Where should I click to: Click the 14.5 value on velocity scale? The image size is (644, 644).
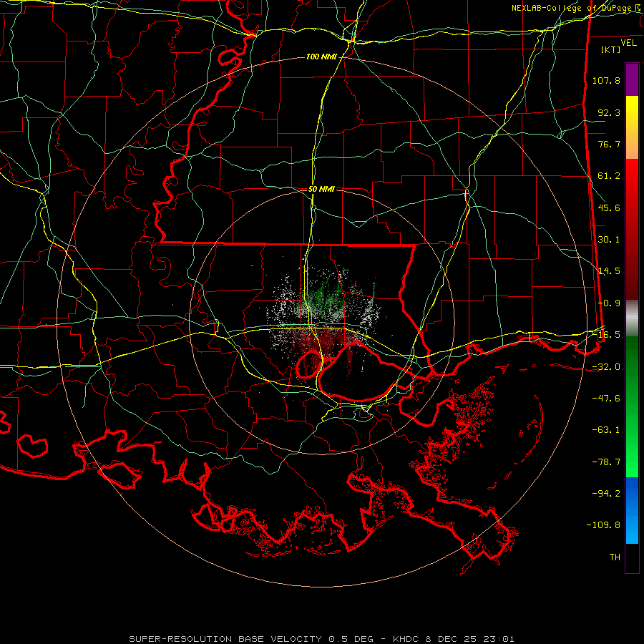coord(609,271)
